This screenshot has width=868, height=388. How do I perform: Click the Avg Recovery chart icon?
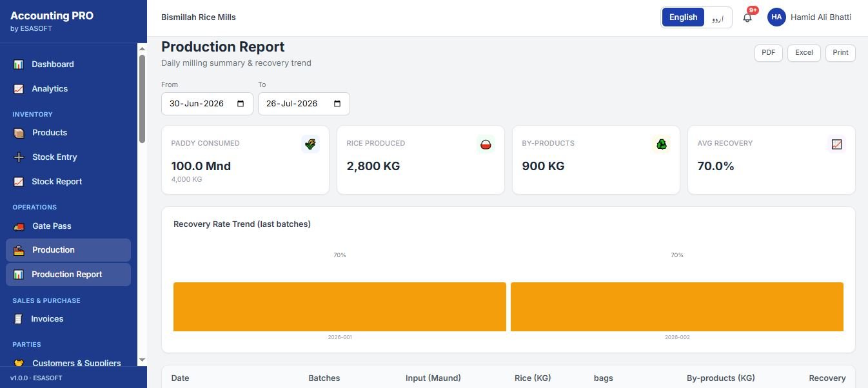[x=836, y=144]
